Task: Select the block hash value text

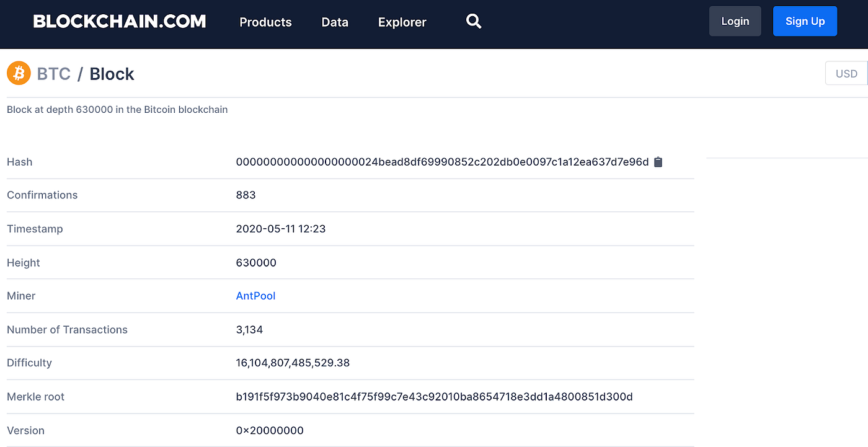Action: point(442,162)
